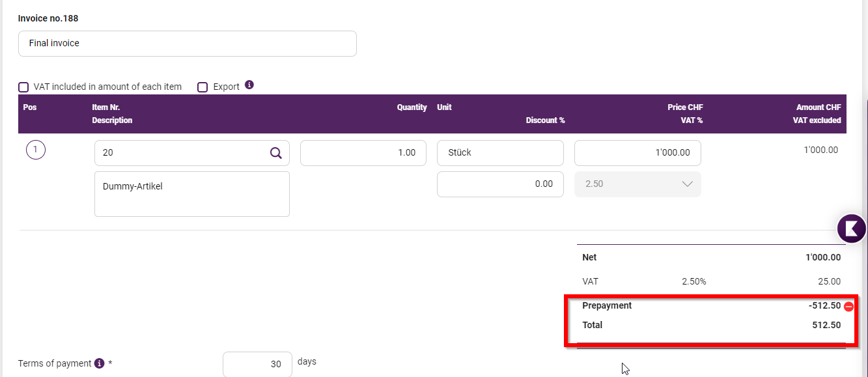Click the item number search magnifier icon
The width and height of the screenshot is (868, 377).
276,153
